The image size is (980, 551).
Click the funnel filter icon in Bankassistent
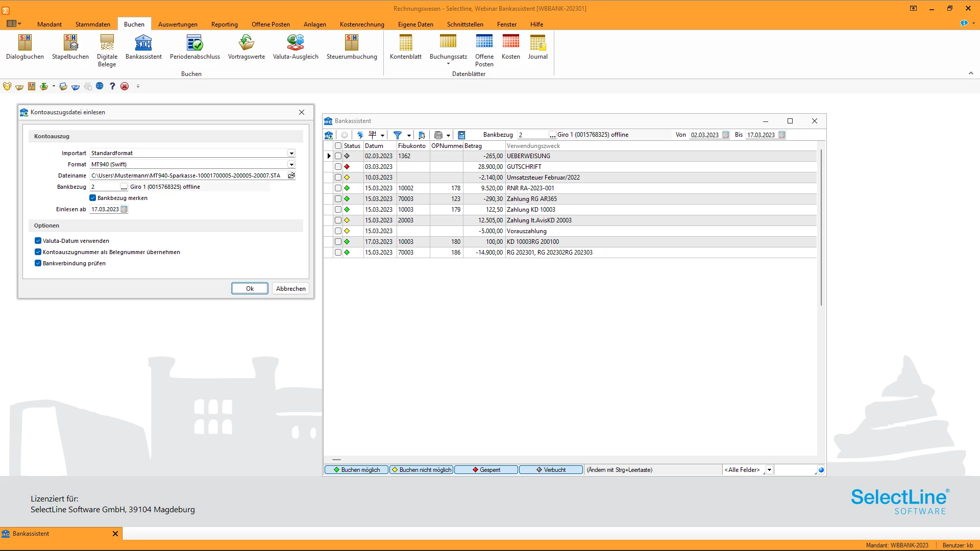click(398, 135)
